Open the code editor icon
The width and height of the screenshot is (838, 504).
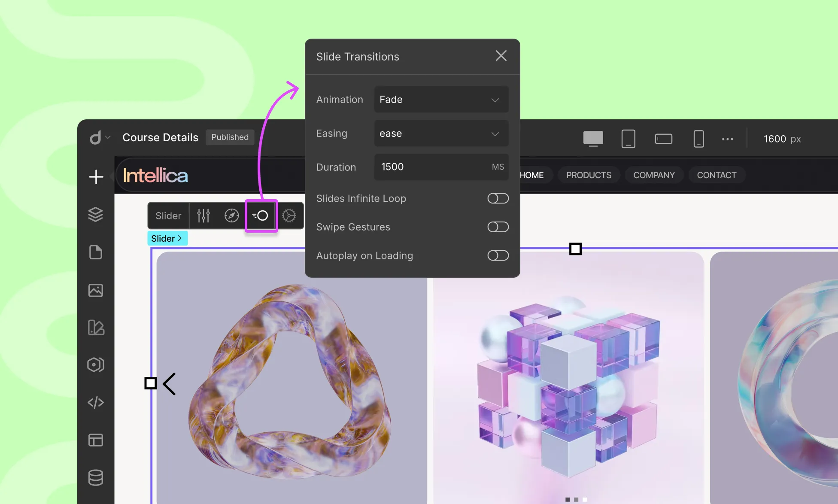(x=96, y=402)
